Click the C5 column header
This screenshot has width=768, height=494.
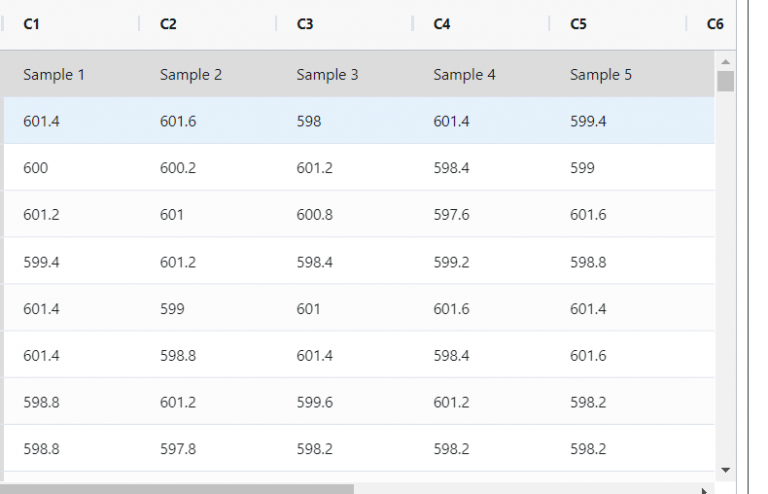coord(578,24)
